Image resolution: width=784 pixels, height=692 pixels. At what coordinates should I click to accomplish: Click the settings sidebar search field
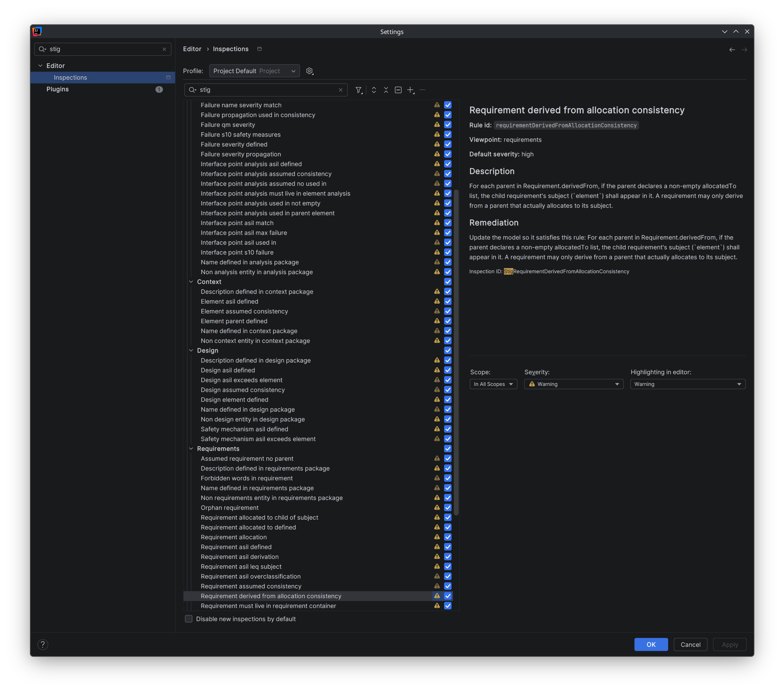[103, 50]
